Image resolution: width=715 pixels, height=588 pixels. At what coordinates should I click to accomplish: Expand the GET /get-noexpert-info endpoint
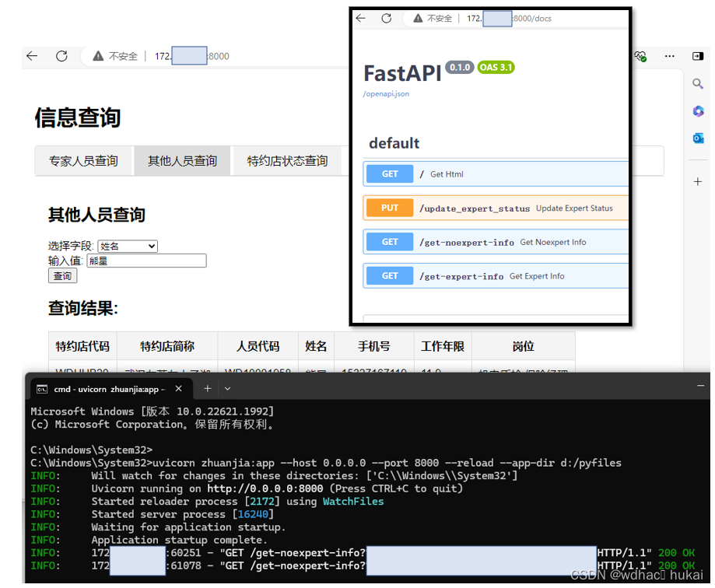[496, 242]
